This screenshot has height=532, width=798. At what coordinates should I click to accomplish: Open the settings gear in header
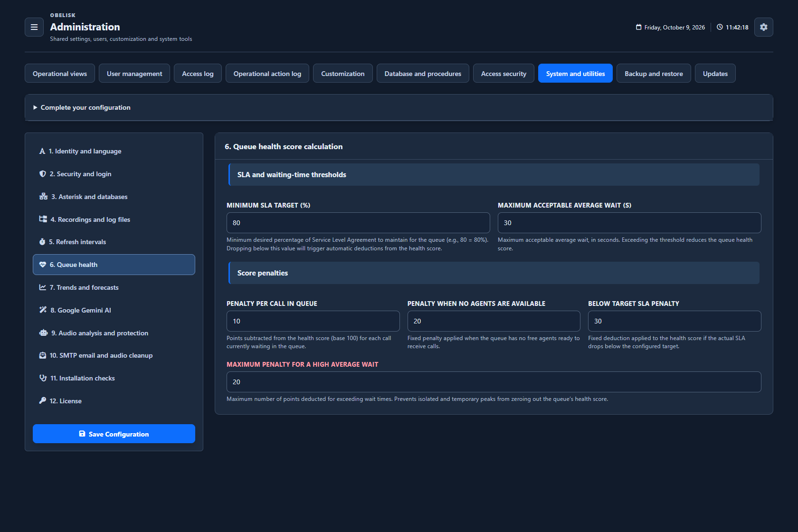coord(763,27)
